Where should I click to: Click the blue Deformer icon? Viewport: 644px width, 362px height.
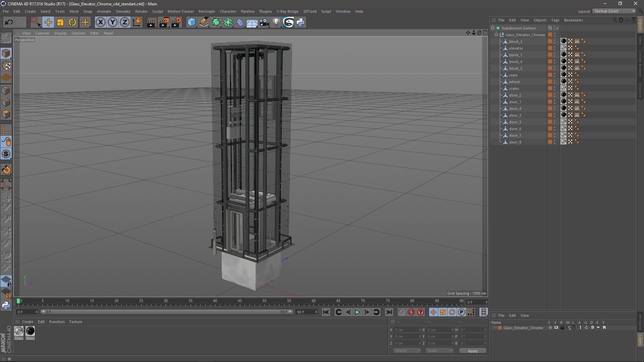coord(240,22)
